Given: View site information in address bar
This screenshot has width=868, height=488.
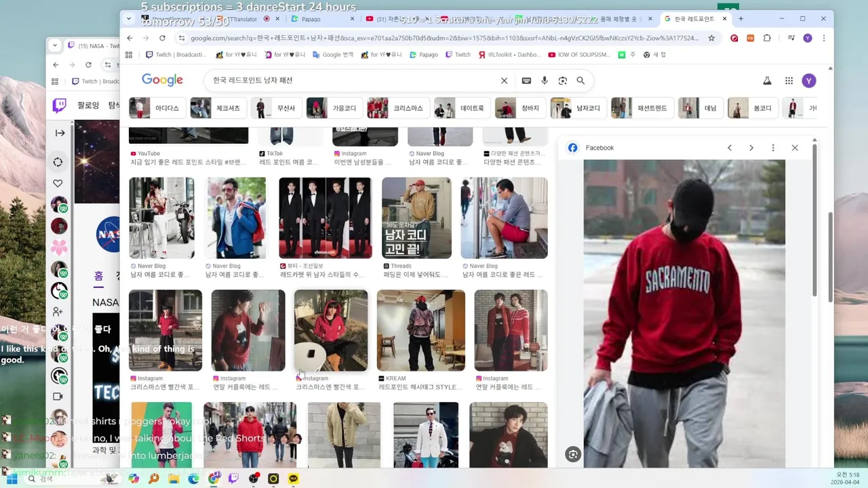Looking at the screenshot, I should pos(181,38).
